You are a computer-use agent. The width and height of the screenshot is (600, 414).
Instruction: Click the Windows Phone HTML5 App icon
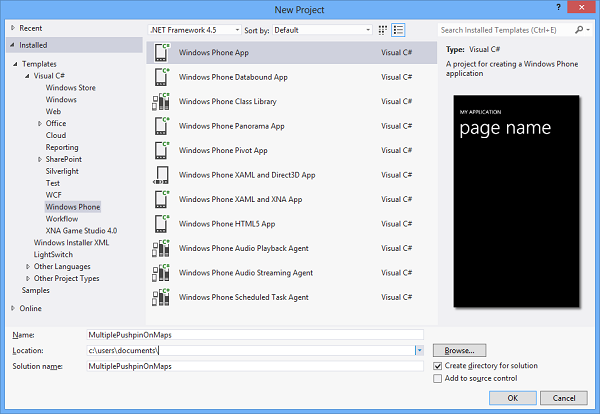coord(161,224)
